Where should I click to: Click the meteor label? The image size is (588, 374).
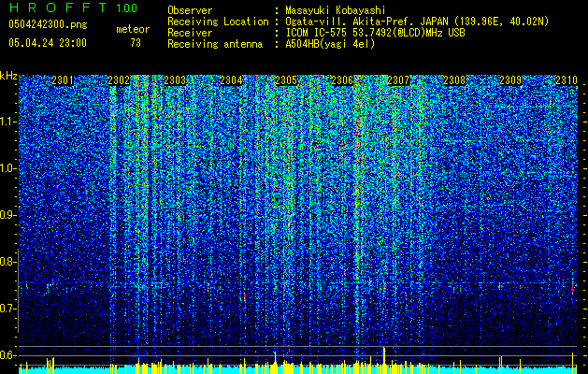[x=133, y=29]
